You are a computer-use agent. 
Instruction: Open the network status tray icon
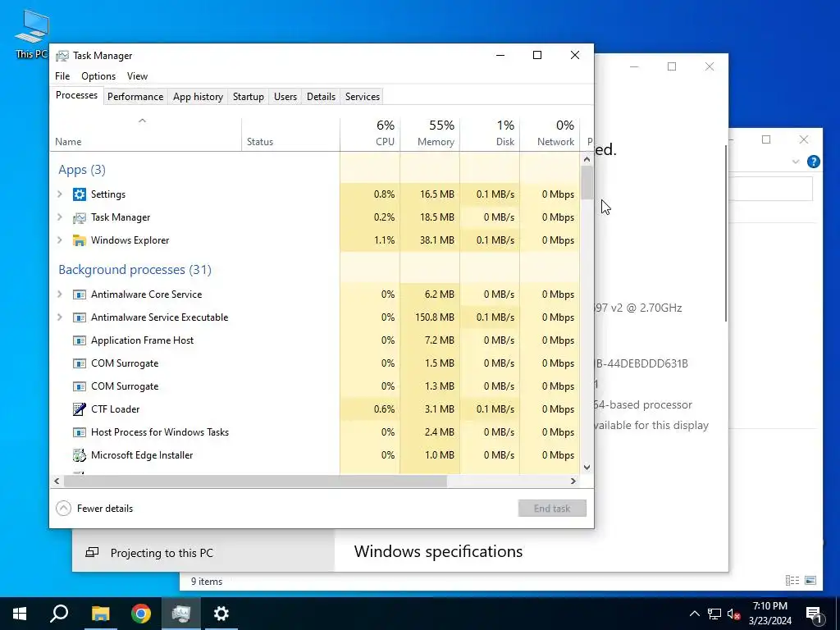click(714, 614)
